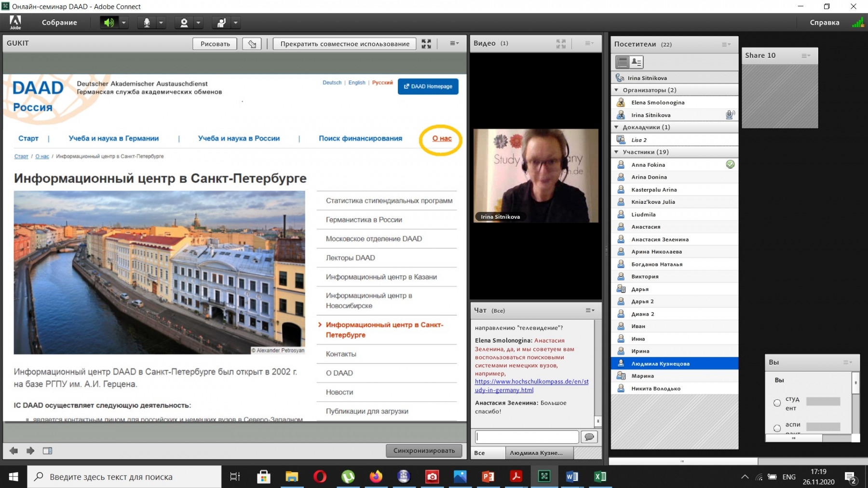The width and height of the screenshot is (868, 488).
Task: Open the О нас nav item
Action: [x=442, y=139]
